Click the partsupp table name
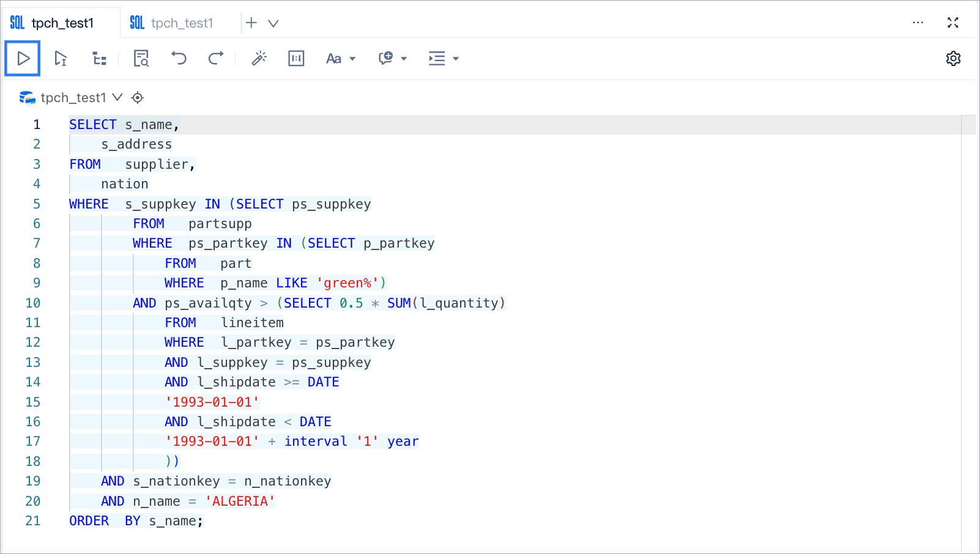This screenshot has width=980, height=554. 220,224
